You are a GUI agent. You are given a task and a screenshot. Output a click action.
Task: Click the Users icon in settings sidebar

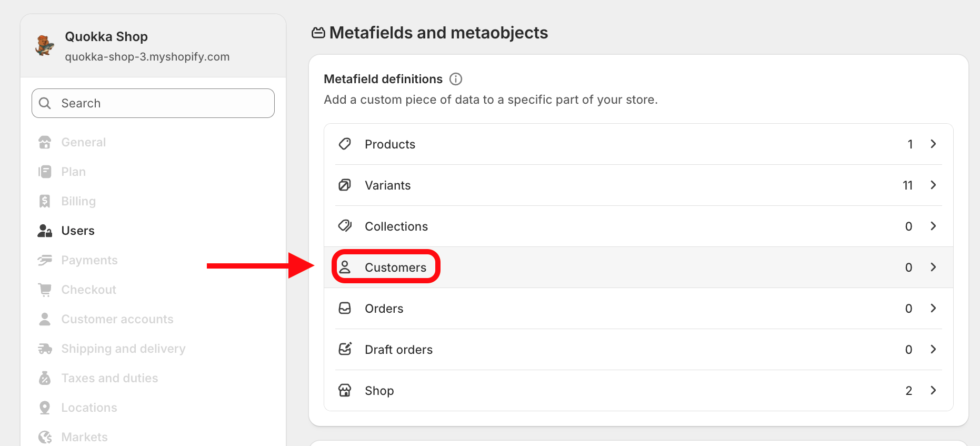pos(45,231)
